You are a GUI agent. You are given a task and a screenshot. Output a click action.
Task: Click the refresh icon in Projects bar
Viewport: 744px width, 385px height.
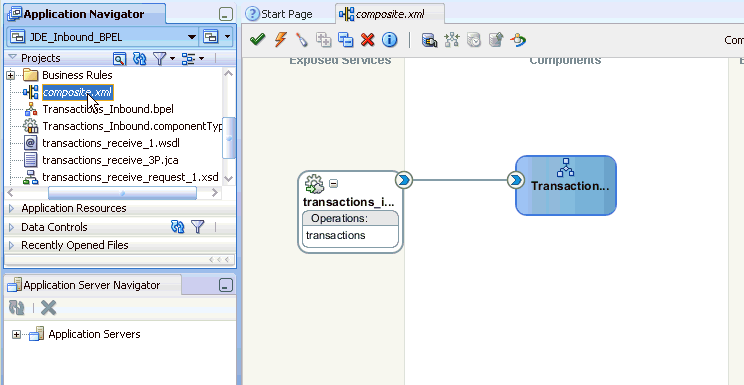tap(140, 58)
